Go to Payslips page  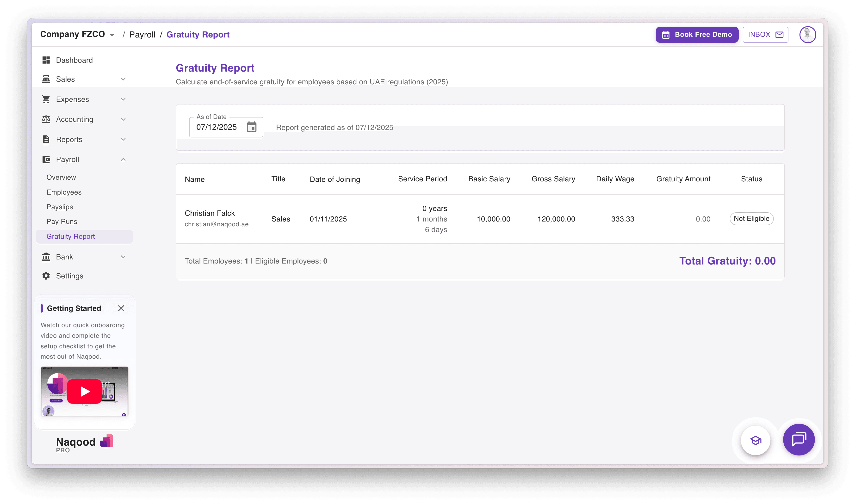point(60,207)
